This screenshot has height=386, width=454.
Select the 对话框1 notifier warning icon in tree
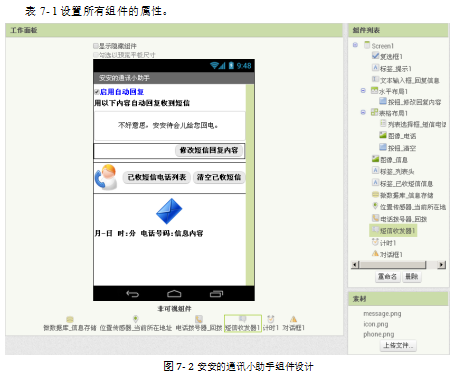click(375, 253)
